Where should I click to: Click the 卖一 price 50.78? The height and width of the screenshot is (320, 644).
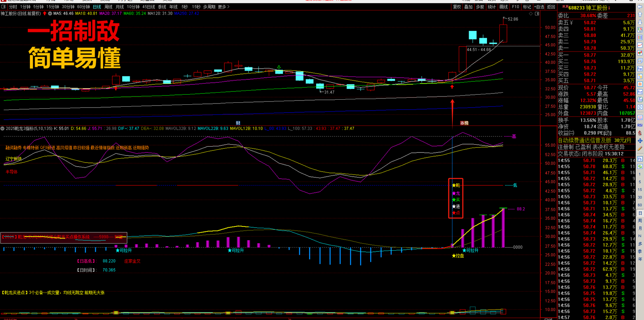coord(590,48)
